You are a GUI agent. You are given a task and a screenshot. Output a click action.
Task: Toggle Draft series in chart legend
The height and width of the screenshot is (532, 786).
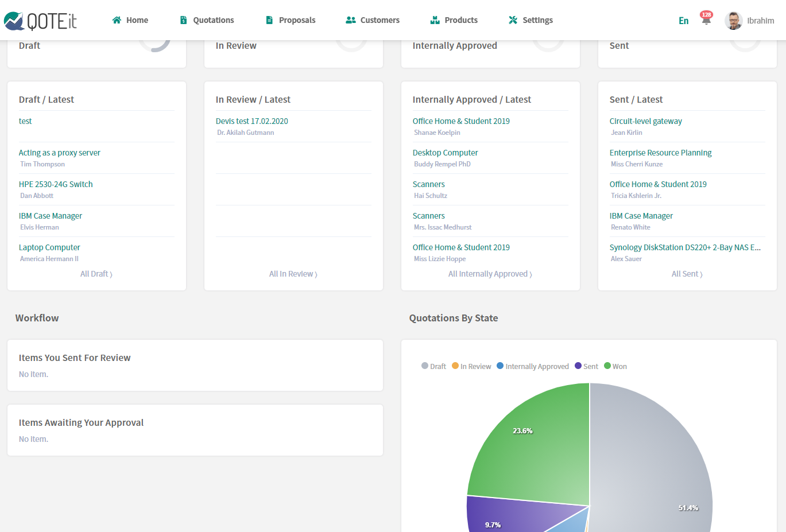coord(433,366)
